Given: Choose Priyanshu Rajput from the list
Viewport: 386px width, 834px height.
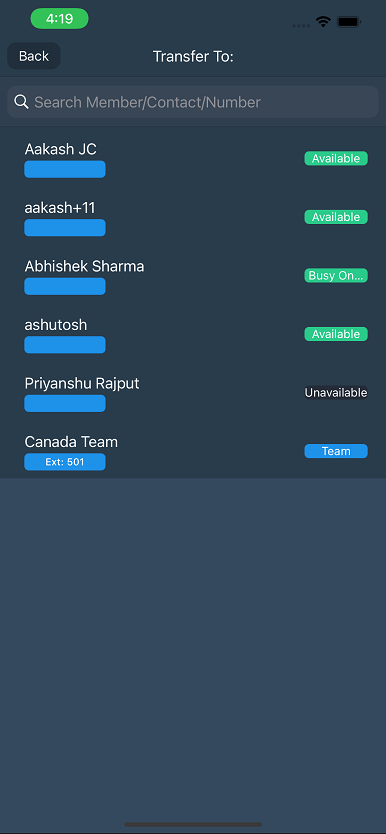Looking at the screenshot, I should click(x=193, y=393).
